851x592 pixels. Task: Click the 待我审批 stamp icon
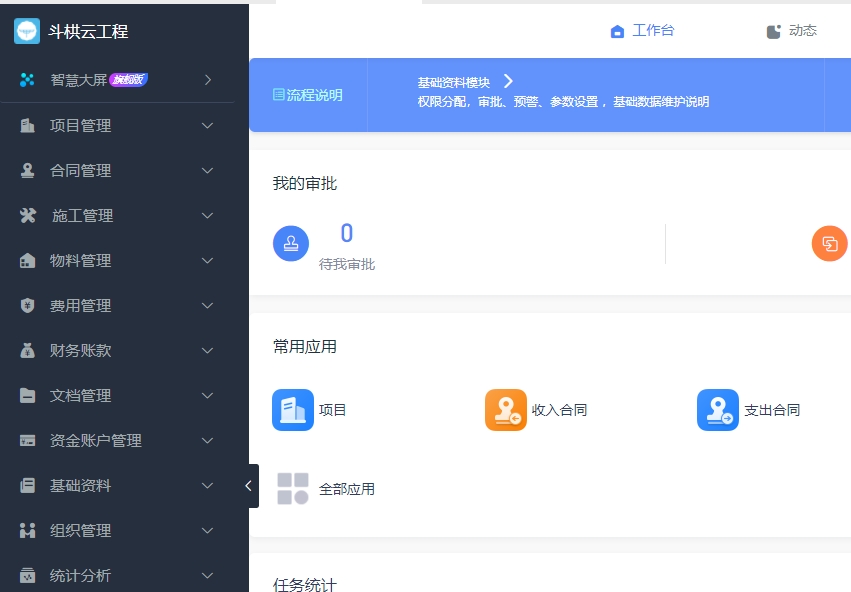pyautogui.click(x=291, y=243)
